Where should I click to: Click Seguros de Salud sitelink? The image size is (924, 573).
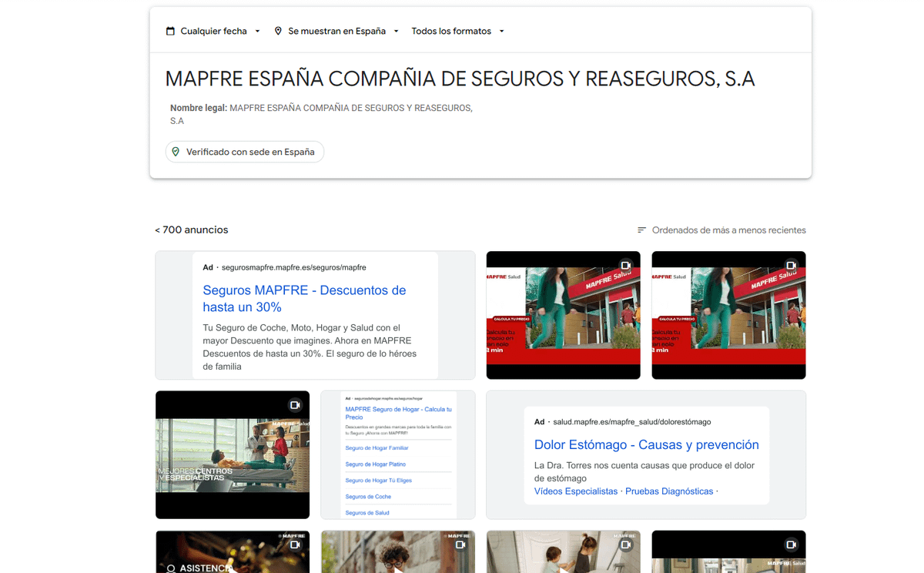pos(367,513)
